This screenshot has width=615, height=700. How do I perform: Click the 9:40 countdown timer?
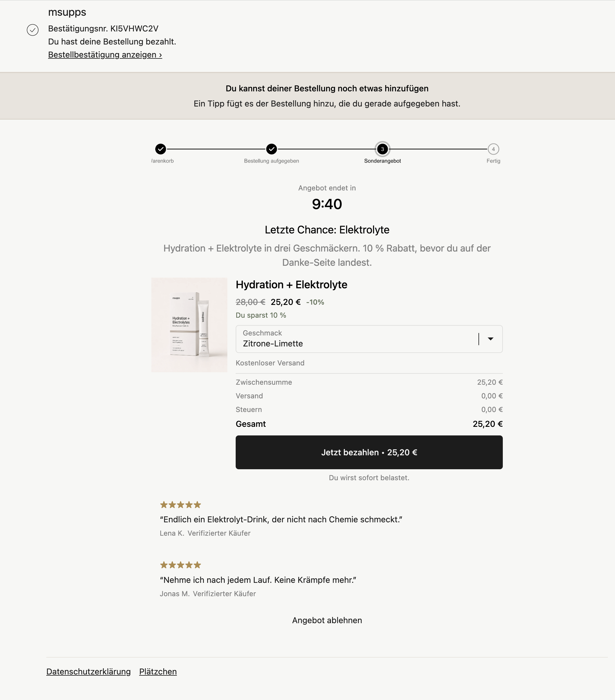(327, 204)
